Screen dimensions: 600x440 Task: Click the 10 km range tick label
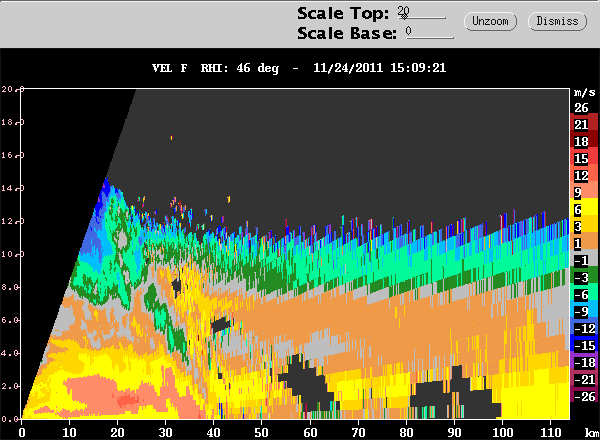coord(69,433)
